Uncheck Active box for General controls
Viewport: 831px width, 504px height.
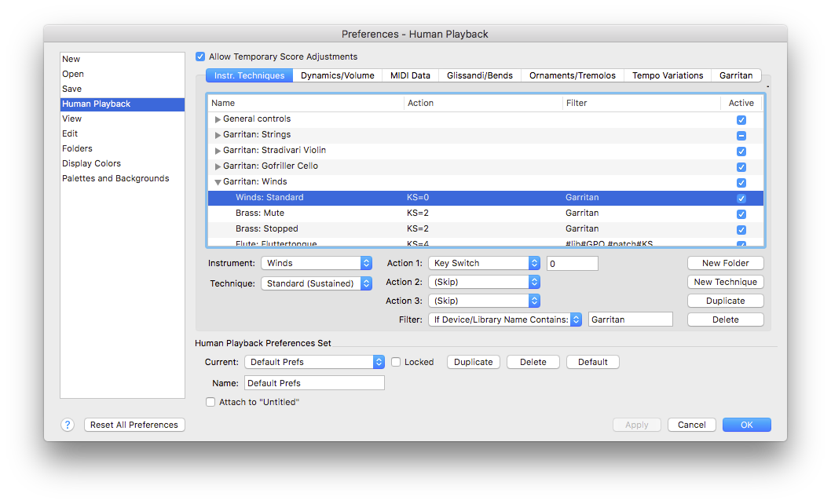(x=741, y=120)
